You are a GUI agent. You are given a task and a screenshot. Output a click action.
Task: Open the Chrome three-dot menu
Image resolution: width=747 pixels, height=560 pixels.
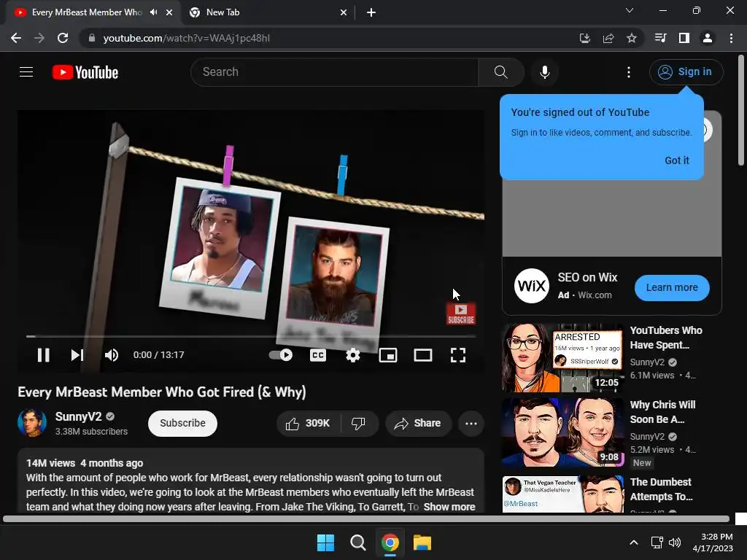731,38
